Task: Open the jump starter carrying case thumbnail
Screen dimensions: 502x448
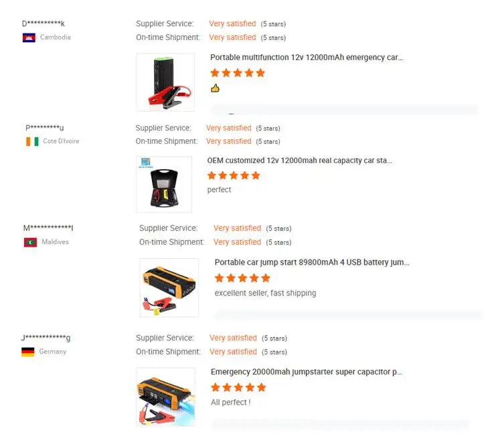Action: [164, 184]
